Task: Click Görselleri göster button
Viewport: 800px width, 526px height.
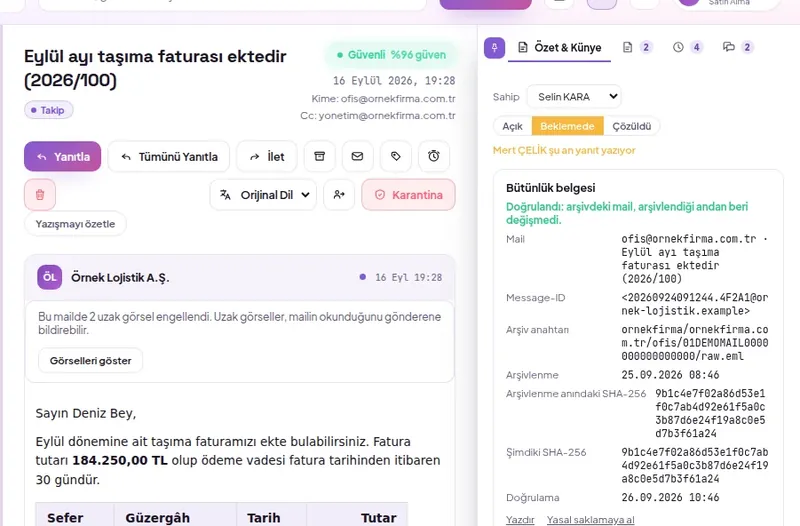Action: click(90, 361)
